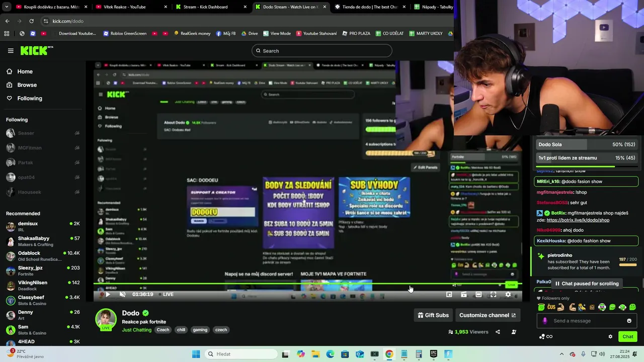This screenshot has width=644, height=362.
Task: Open mini player (picture-in-picture) icon
Action: pyautogui.click(x=449, y=295)
